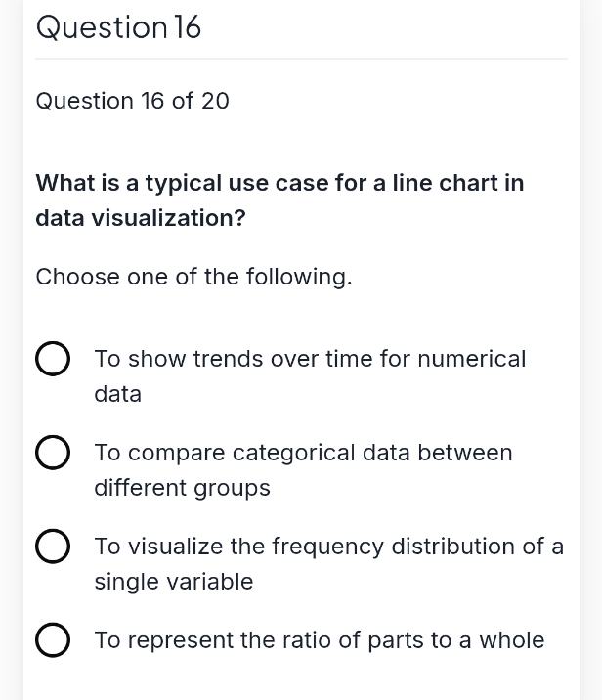602x700 pixels.
Task: Click the 'Question 16 of 20' progress text
Action: pos(133,101)
